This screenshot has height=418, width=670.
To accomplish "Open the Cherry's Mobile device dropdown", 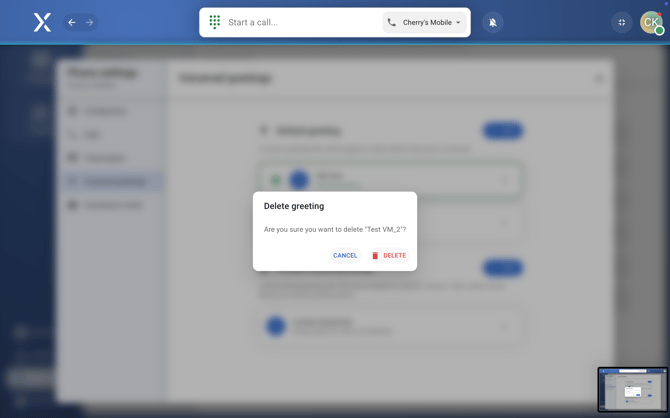I will (x=424, y=22).
